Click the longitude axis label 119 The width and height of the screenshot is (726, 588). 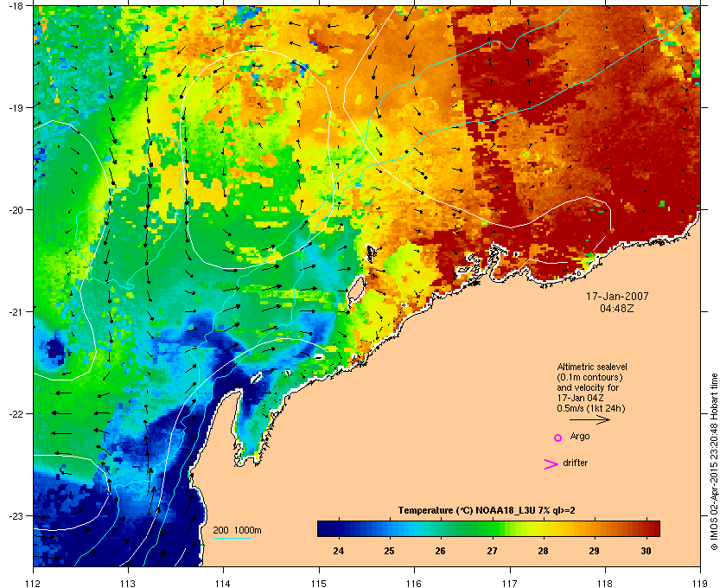pyautogui.click(x=700, y=583)
